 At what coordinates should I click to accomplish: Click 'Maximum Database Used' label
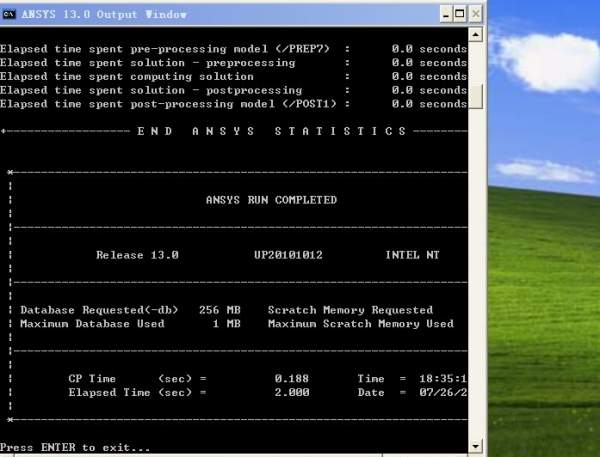pos(92,324)
